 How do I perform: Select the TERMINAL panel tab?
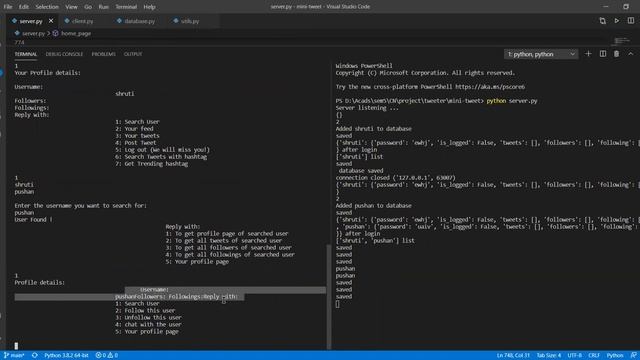click(26, 54)
